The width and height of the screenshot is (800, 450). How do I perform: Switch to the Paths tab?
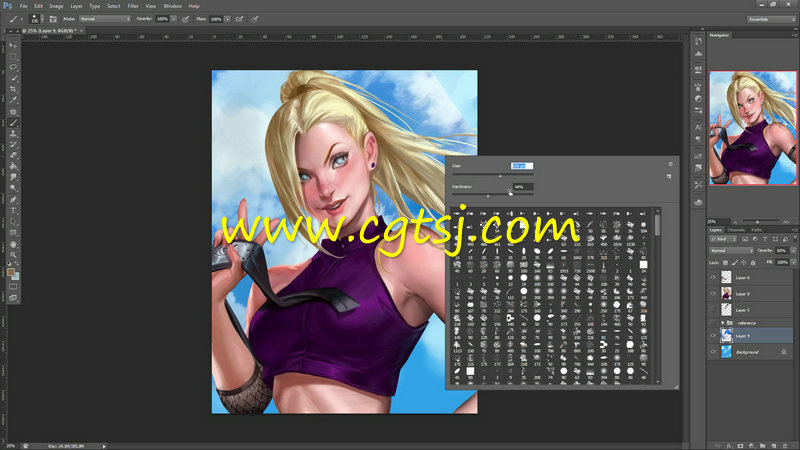tap(757, 230)
